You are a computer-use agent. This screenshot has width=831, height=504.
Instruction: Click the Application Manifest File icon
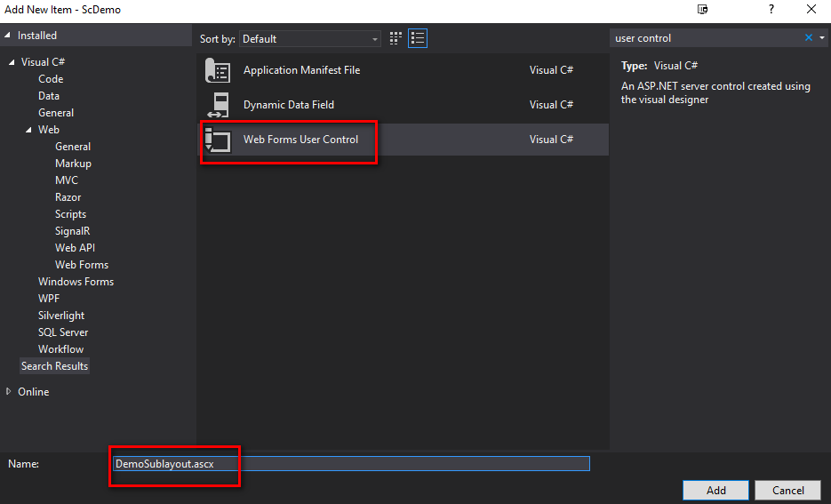(217, 70)
